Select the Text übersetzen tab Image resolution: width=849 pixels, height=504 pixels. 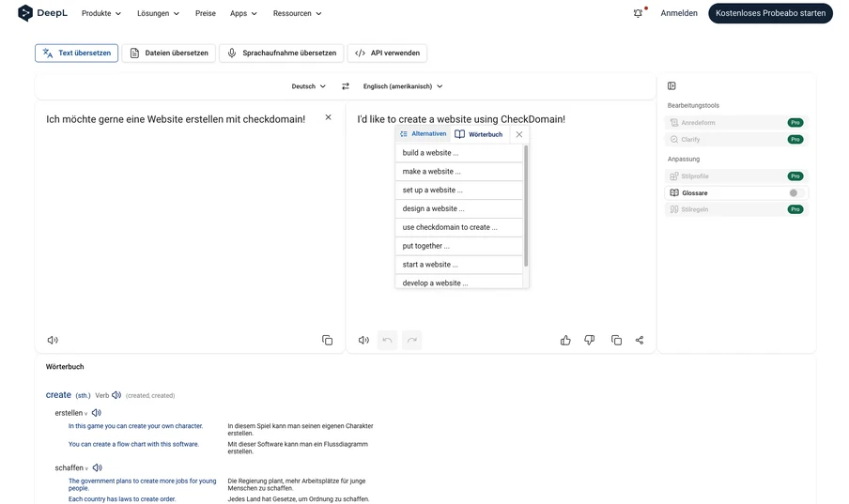tap(76, 53)
